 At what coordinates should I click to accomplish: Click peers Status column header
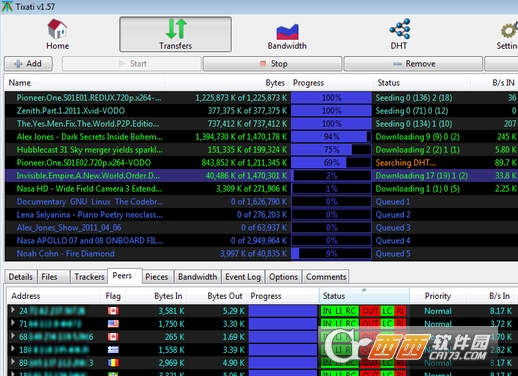coord(364,296)
